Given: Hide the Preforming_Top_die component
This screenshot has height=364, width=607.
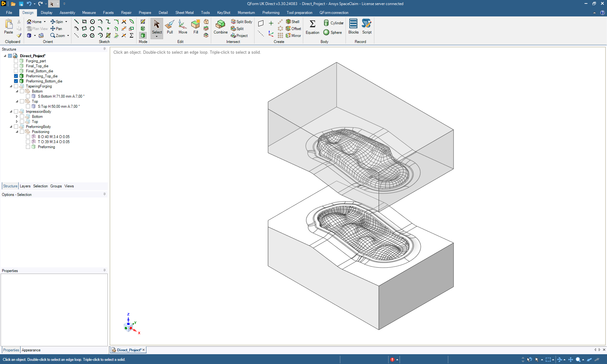Looking at the screenshot, I should pyautogui.click(x=16, y=76).
